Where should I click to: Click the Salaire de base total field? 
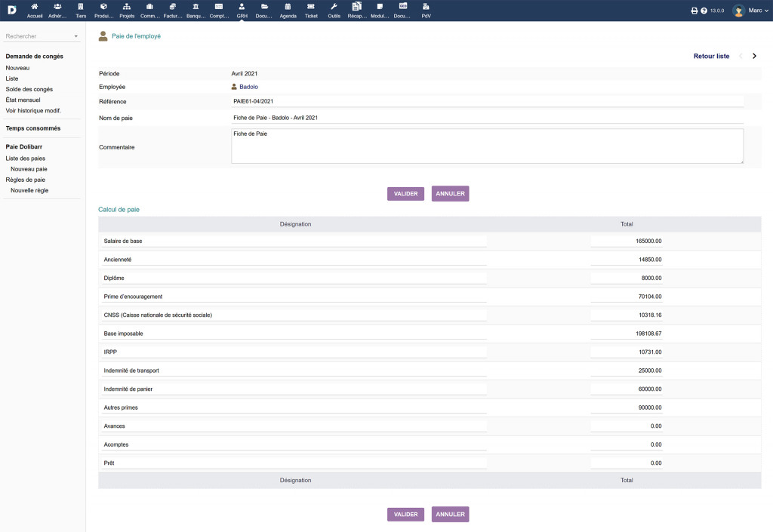coord(626,241)
